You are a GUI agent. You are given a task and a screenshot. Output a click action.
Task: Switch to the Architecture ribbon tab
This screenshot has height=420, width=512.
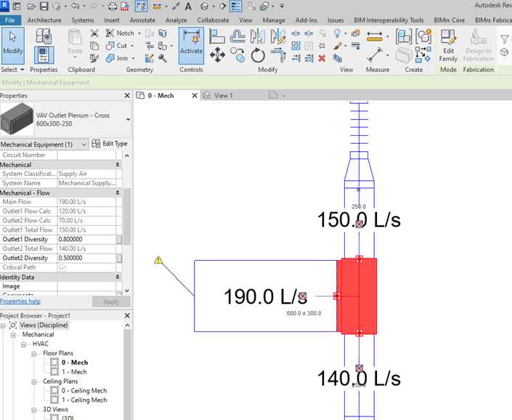[44, 20]
